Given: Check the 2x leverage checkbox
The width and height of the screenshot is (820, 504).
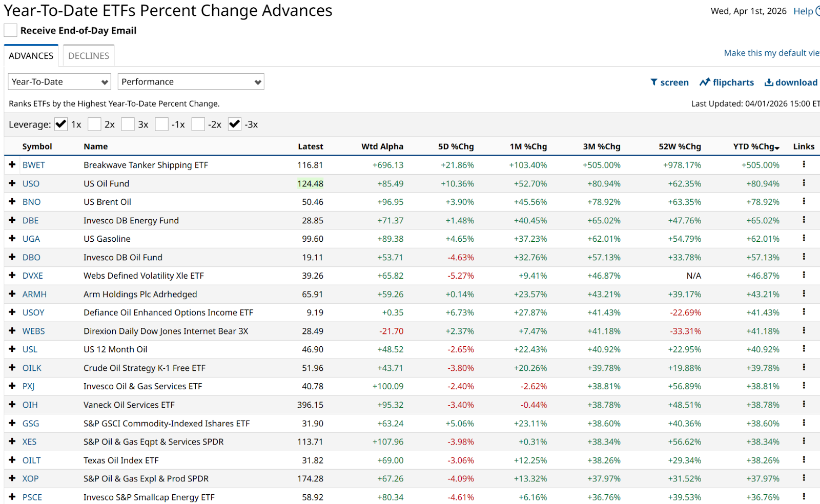Looking at the screenshot, I should coord(94,124).
